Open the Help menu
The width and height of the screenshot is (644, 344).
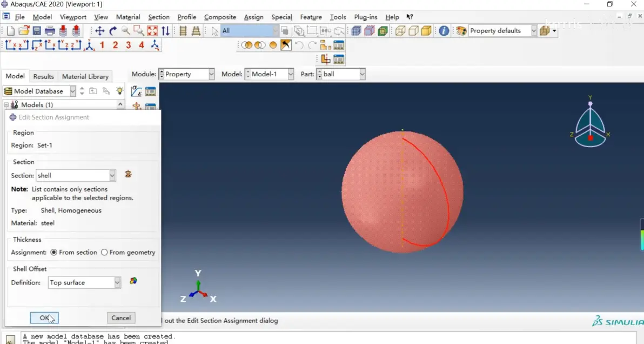(392, 17)
